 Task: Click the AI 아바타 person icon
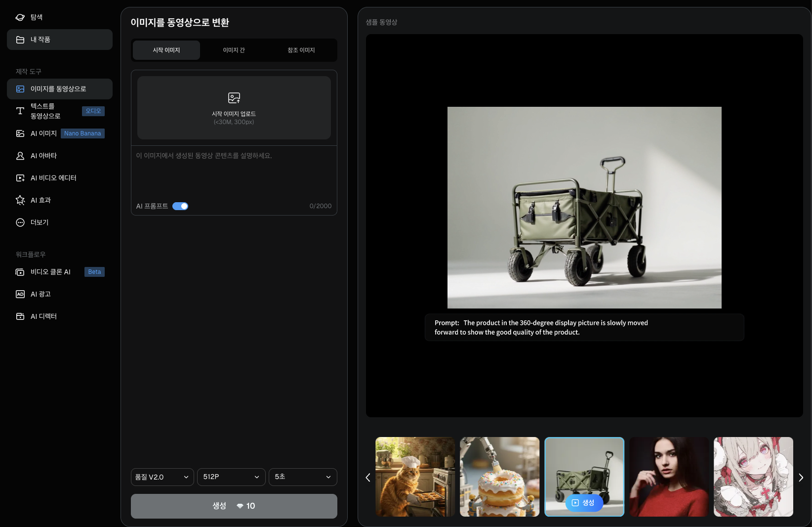(x=20, y=156)
